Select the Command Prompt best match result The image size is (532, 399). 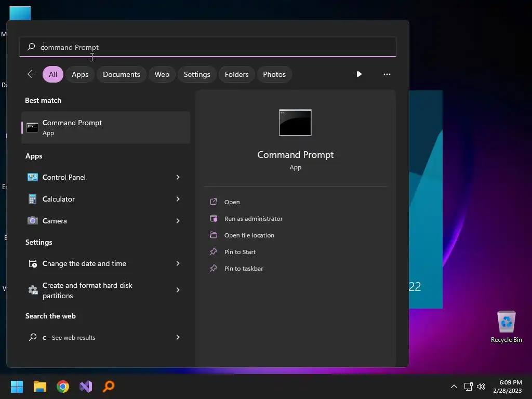[x=106, y=128]
